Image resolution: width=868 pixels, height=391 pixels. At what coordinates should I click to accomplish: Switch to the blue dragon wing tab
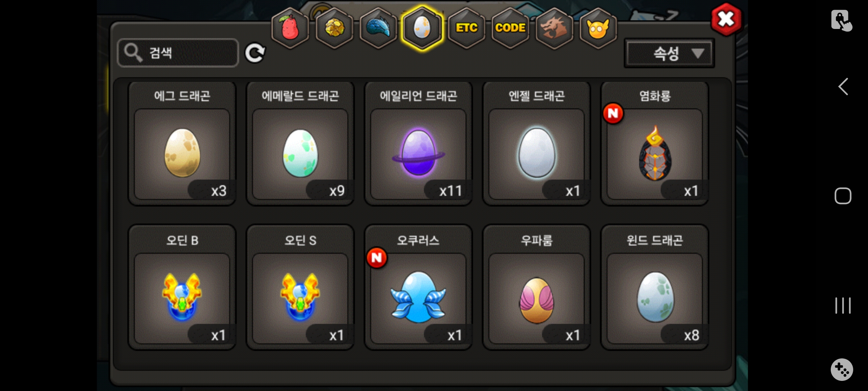coord(378,28)
